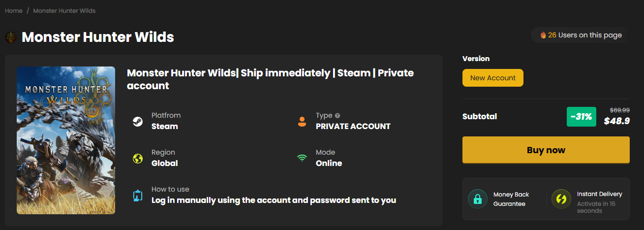
Task: Click the Type help question mark icon
Action: tap(337, 116)
